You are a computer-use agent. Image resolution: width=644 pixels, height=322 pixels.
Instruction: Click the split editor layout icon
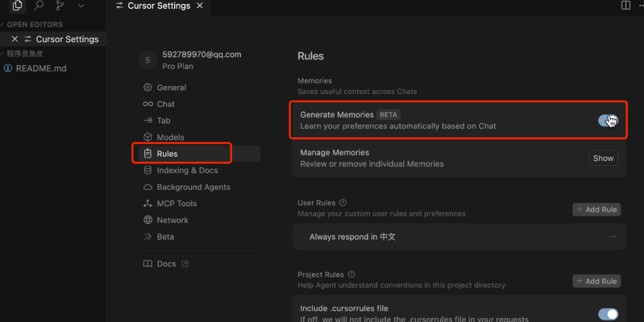click(x=626, y=5)
